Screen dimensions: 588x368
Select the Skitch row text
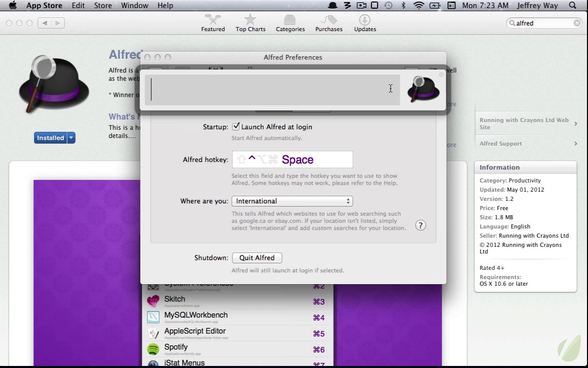pos(175,299)
